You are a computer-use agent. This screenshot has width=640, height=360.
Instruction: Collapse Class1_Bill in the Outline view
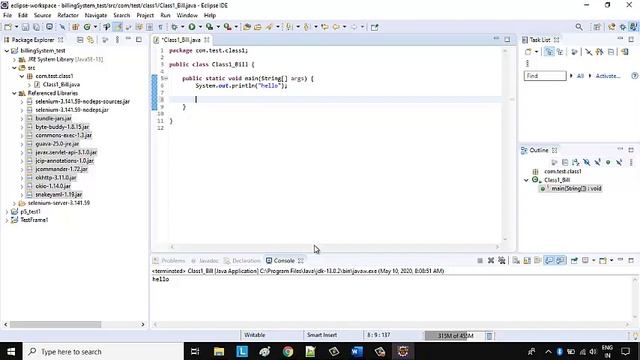[526, 180]
